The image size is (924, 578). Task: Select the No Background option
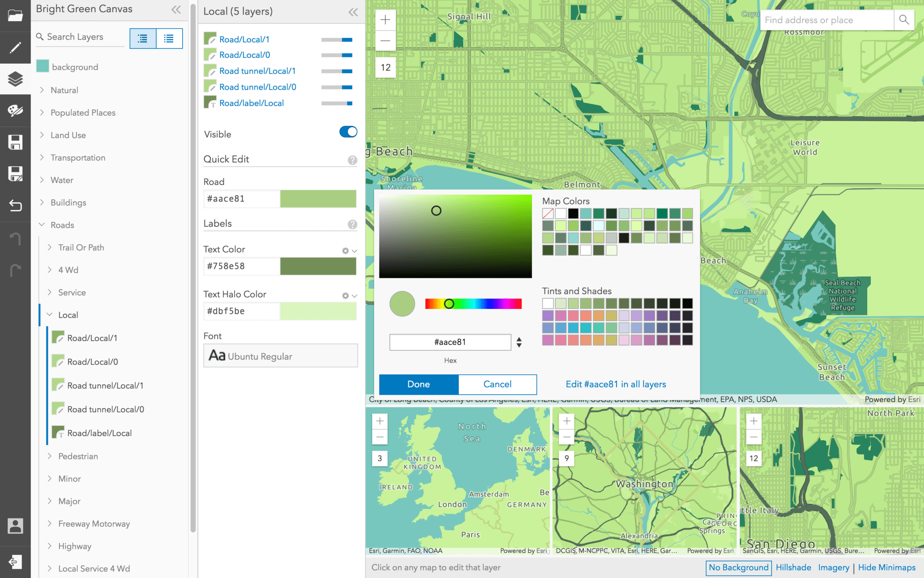coord(738,568)
